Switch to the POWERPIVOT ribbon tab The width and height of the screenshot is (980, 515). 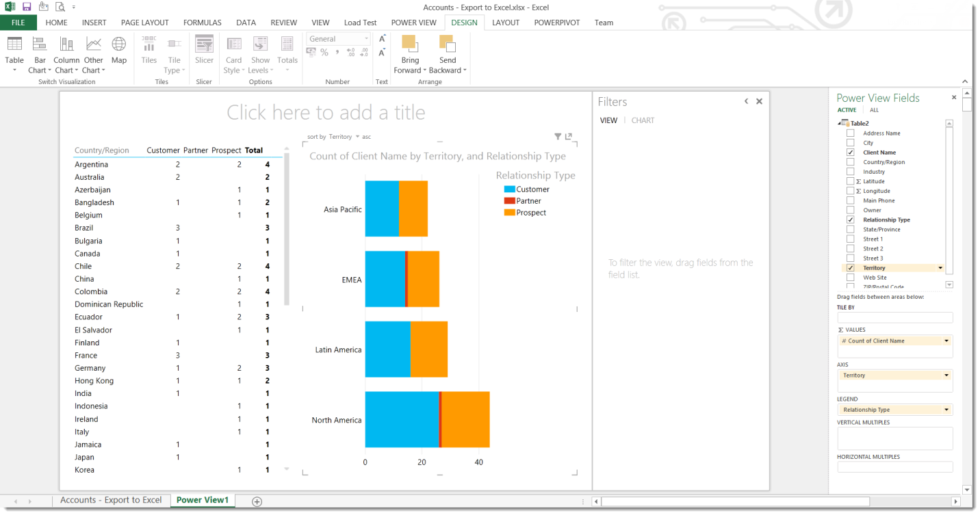[x=556, y=23]
